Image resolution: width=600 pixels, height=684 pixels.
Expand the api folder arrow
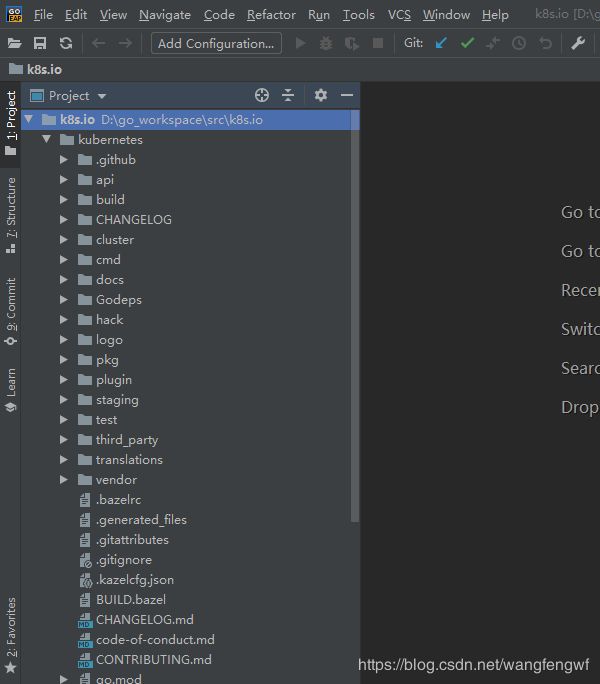click(x=64, y=180)
